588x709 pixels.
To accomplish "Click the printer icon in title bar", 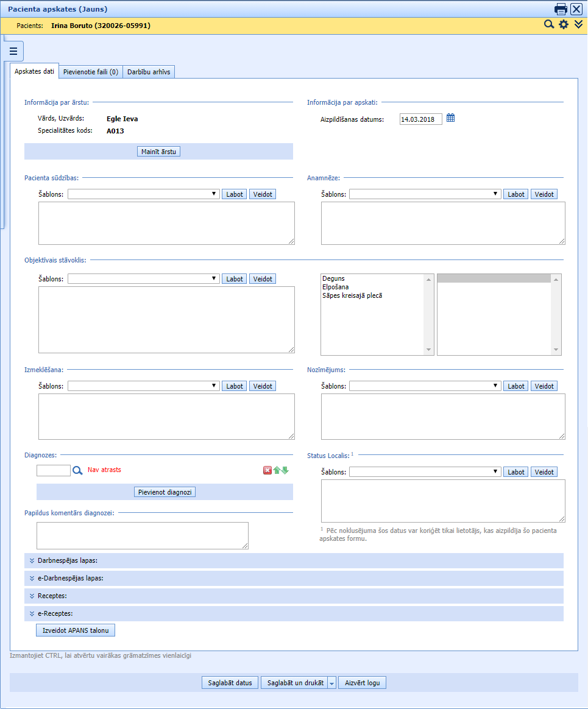I will [x=561, y=9].
